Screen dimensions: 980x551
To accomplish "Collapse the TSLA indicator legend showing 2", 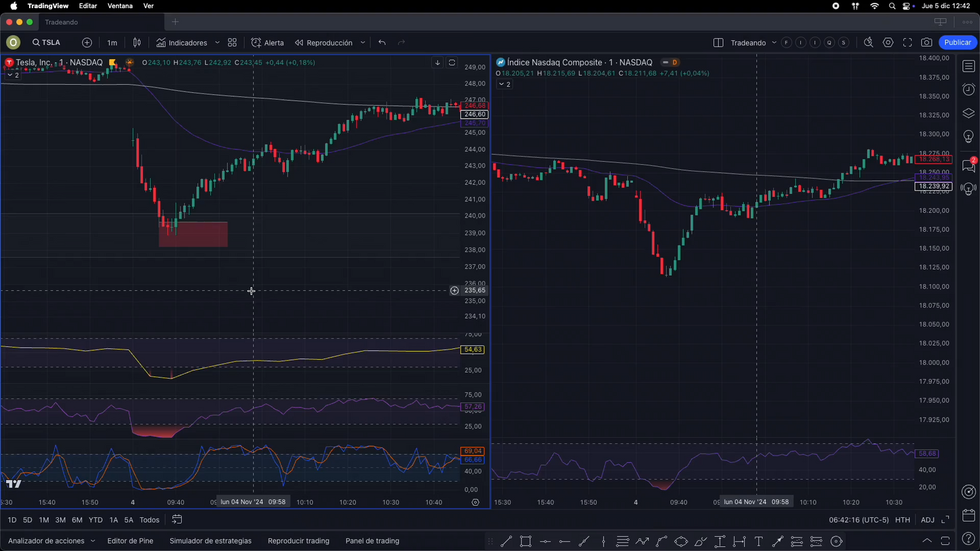I will click(x=13, y=75).
